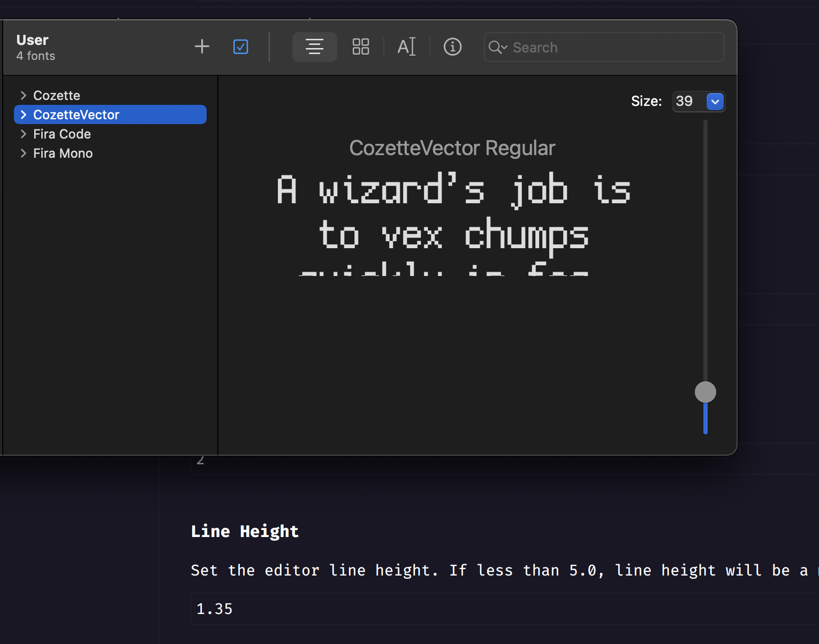Click the CozetteVector Regular preview heading
Image resolution: width=819 pixels, height=644 pixels.
452,148
